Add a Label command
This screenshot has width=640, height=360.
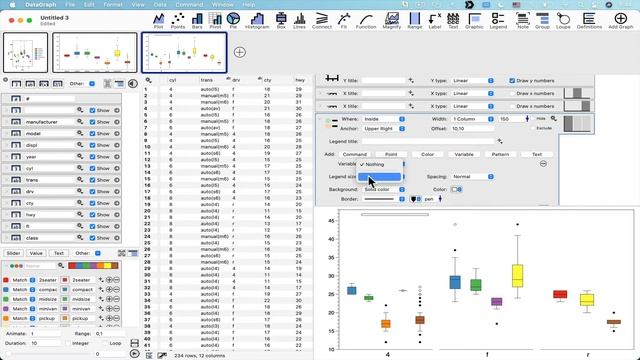click(x=435, y=20)
